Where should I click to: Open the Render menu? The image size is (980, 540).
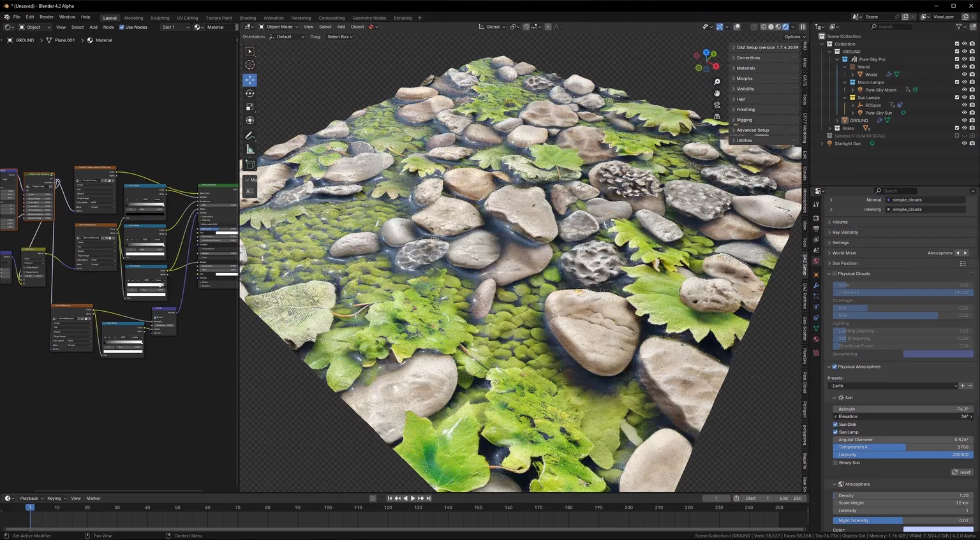(47, 17)
